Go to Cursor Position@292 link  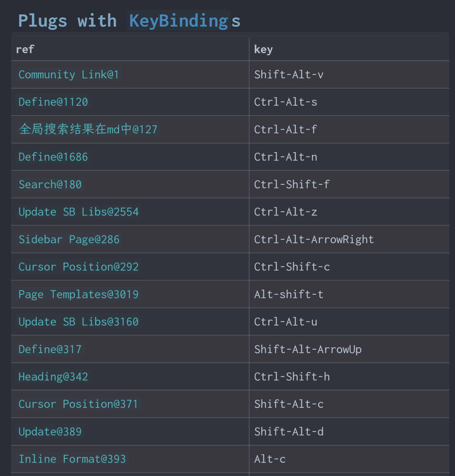[79, 267]
